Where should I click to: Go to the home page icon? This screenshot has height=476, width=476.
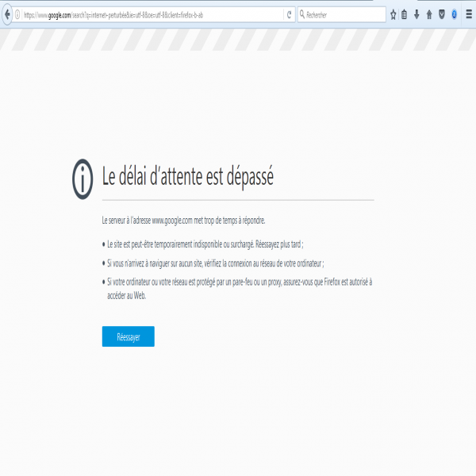click(x=429, y=14)
